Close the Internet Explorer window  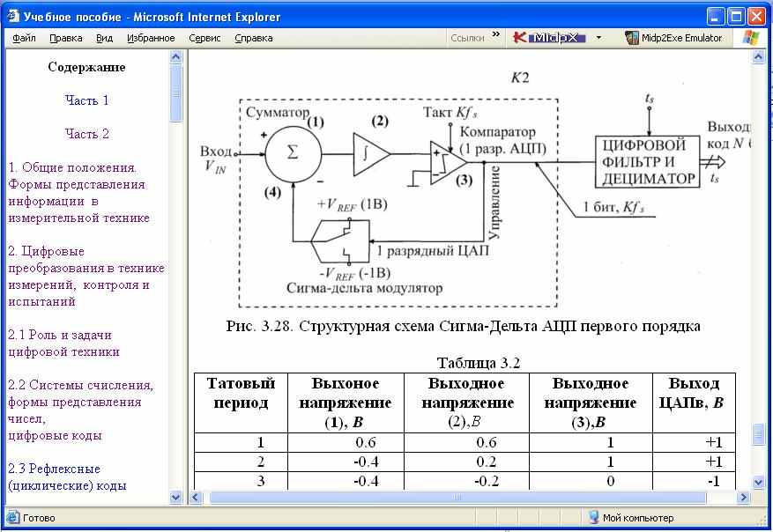pos(756,17)
